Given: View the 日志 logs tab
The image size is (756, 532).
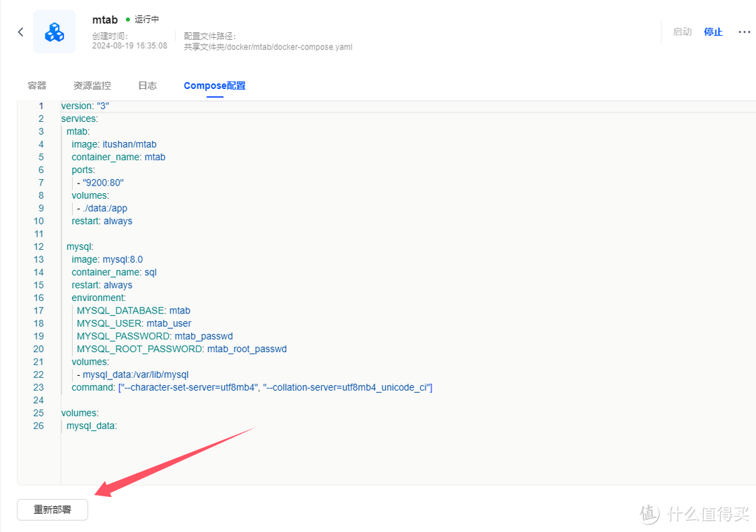Looking at the screenshot, I should 147,85.
